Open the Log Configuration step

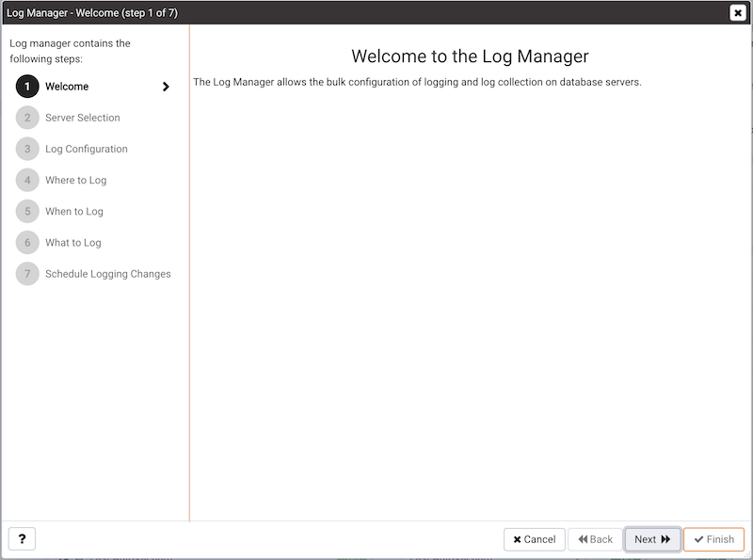(87, 149)
